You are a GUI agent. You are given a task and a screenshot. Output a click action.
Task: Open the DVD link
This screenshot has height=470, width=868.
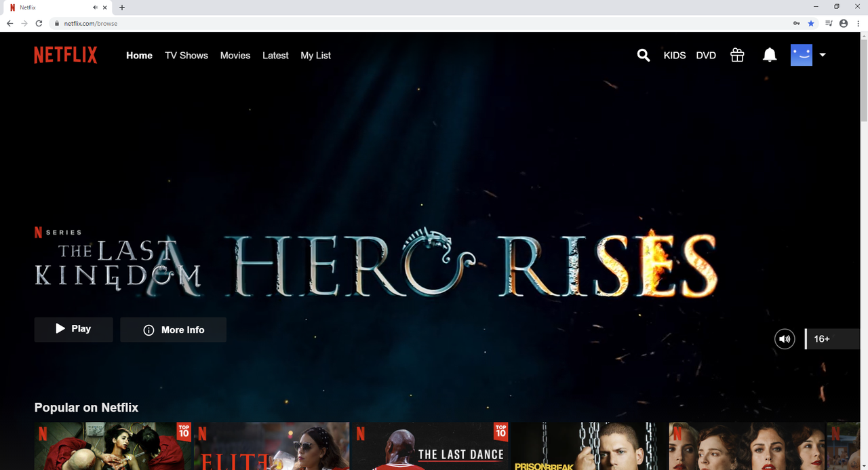click(706, 56)
